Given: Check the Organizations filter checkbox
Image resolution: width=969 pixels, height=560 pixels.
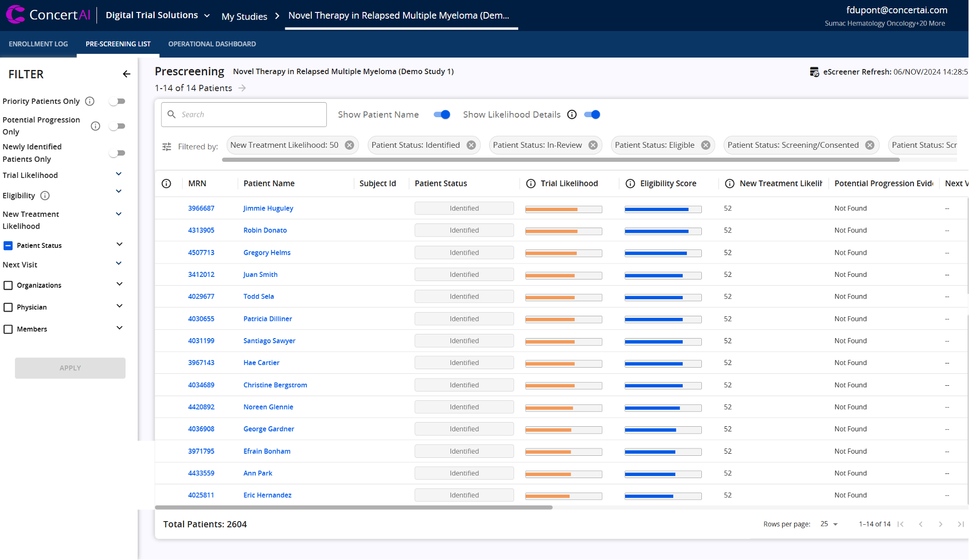Looking at the screenshot, I should [x=8, y=285].
